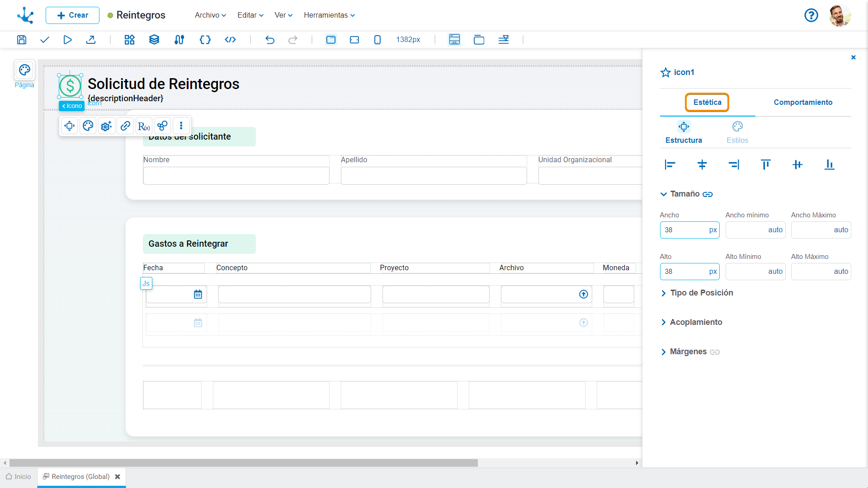Click the horizontal scrollbar of canvas

pyautogui.click(x=243, y=463)
